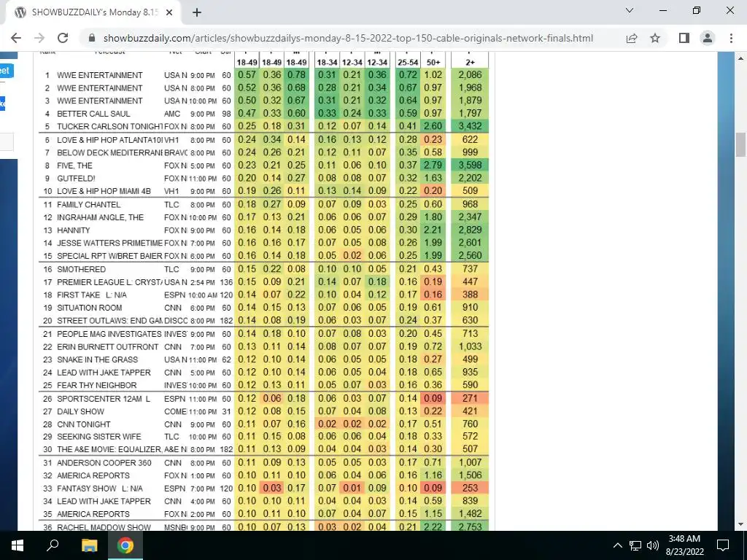This screenshot has width=747, height=560.
Task: Click the 2,086 viewers value
Action: [470, 75]
